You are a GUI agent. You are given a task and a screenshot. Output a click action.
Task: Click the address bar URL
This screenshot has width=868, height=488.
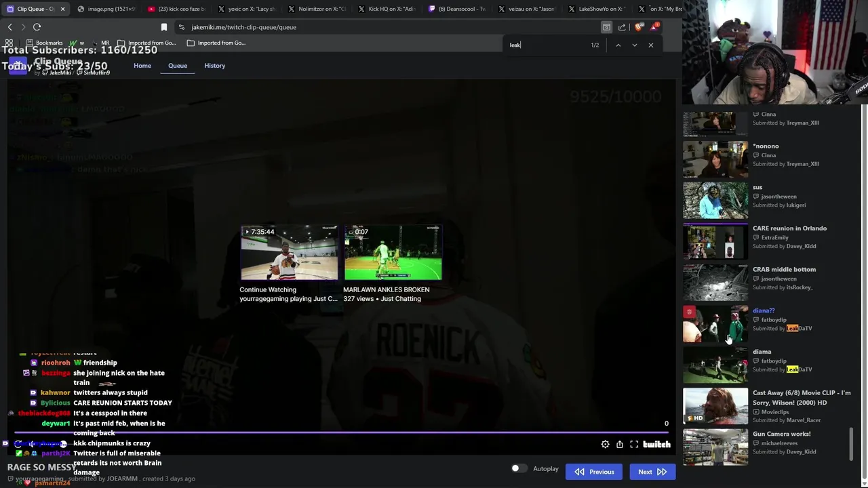(244, 27)
